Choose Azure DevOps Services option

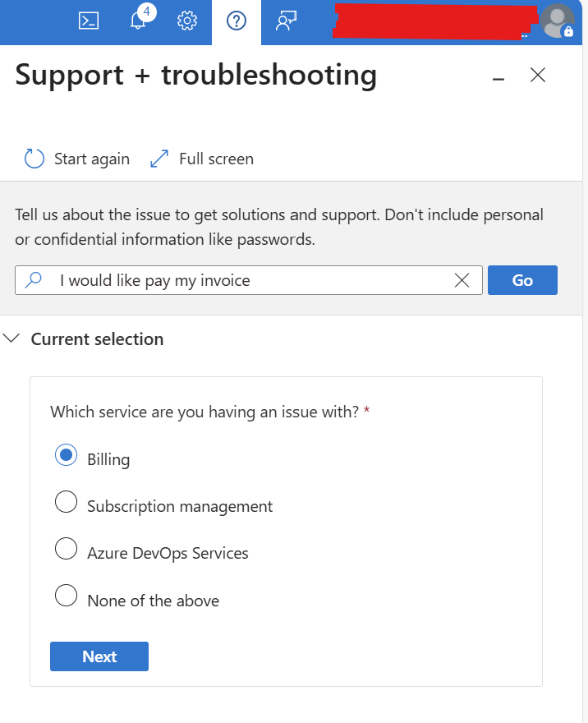point(66,549)
